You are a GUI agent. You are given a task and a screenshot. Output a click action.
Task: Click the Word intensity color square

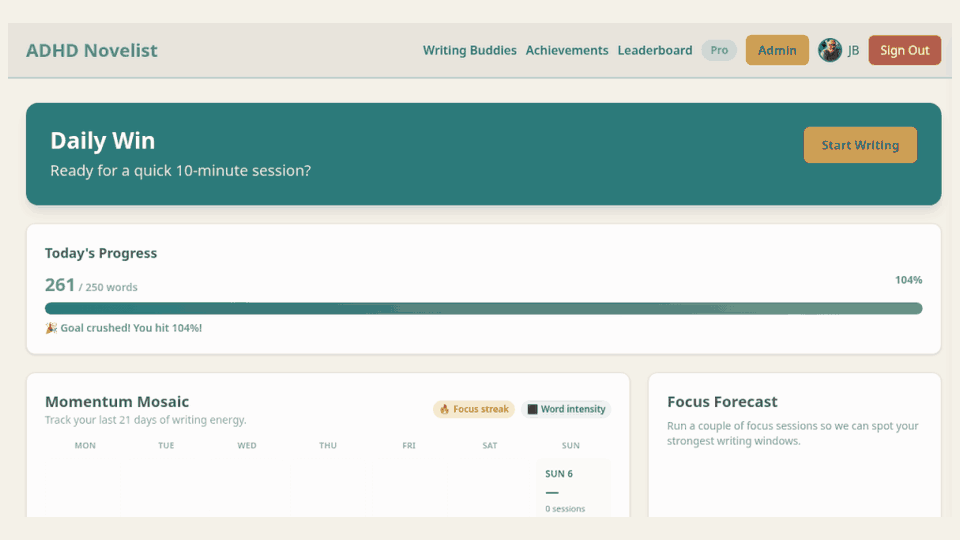pos(532,409)
